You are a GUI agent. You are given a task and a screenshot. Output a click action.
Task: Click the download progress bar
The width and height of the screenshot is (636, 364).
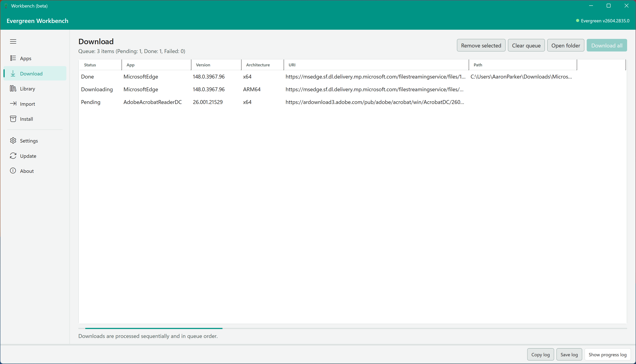353,328
